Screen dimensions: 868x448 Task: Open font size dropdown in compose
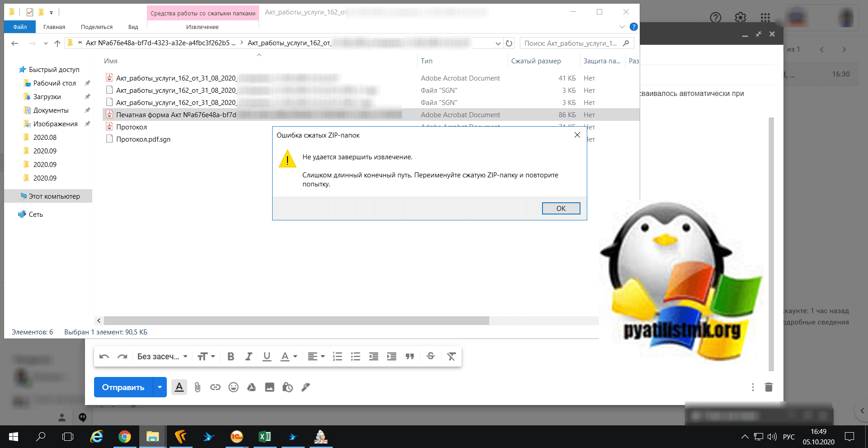coord(206,357)
